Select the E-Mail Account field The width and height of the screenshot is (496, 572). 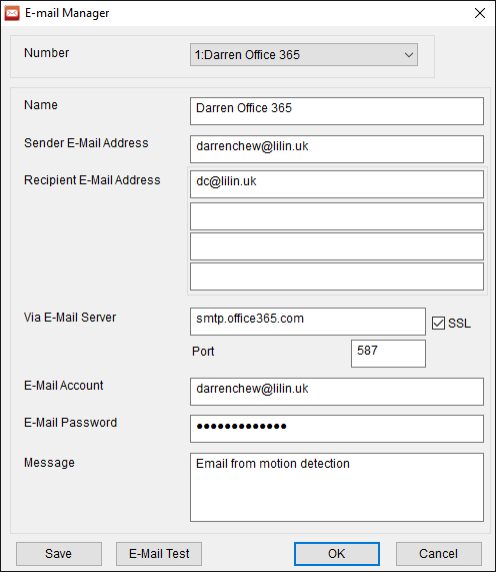(337, 392)
